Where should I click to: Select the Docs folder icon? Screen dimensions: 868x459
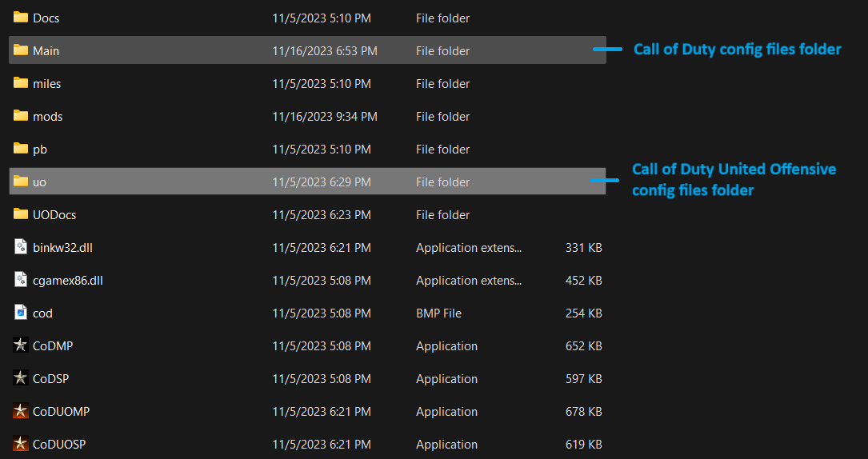tap(21, 18)
